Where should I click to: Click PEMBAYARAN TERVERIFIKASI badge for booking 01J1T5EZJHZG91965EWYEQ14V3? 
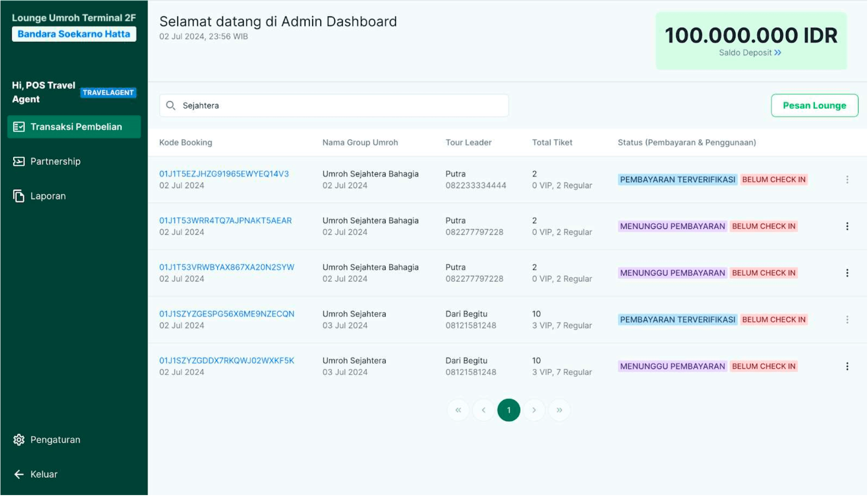click(x=677, y=179)
